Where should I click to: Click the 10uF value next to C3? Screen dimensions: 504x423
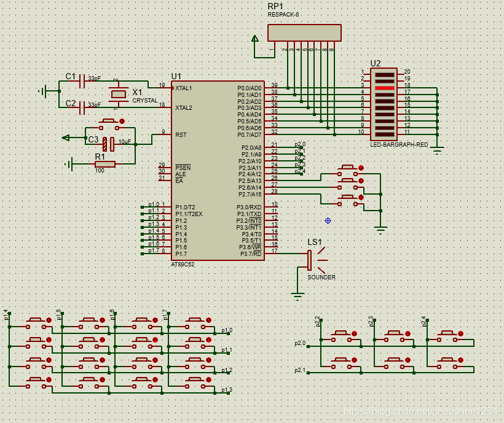coord(125,142)
